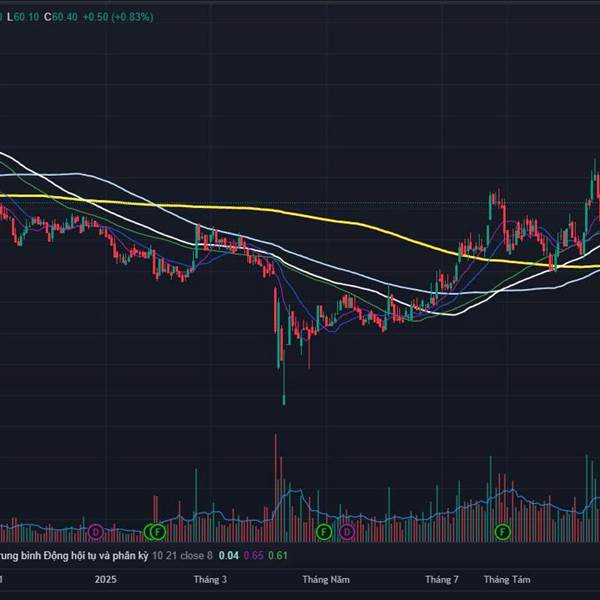Click the Tháng Tám time axis label
The width and height of the screenshot is (600, 600).
507,579
